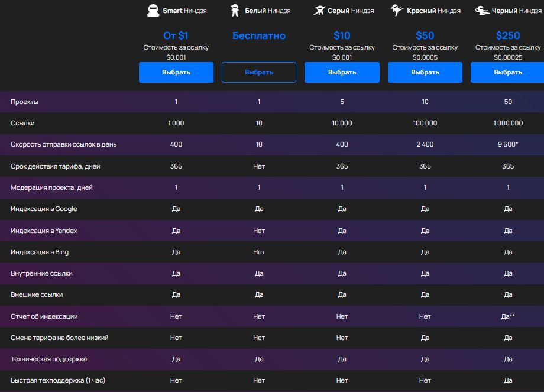Click the "Быстрая техподдержка (1 час)" row label

pyautogui.click(x=58, y=380)
